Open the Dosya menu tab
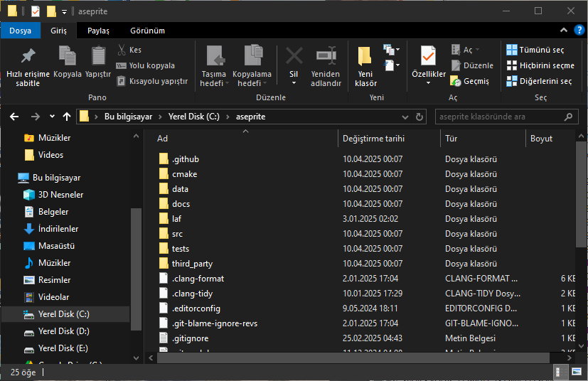This screenshot has height=381, width=588. pyautogui.click(x=20, y=31)
